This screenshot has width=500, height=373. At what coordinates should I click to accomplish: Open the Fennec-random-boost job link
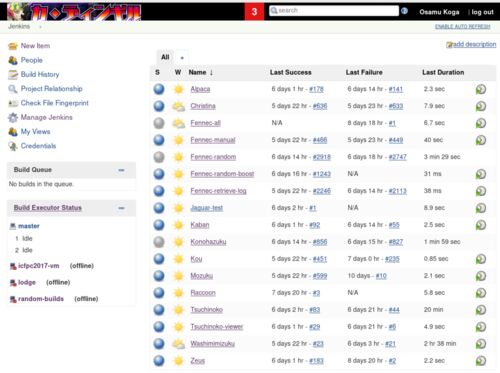pyautogui.click(x=222, y=174)
